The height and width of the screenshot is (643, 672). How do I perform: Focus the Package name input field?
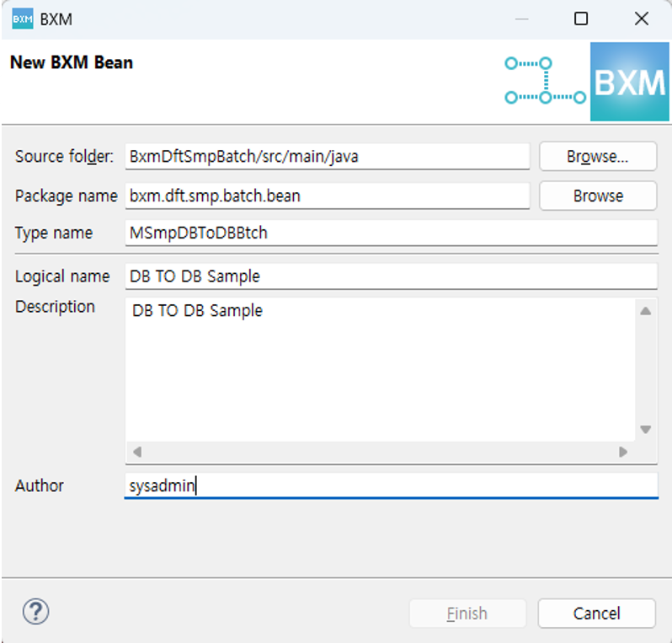tap(327, 196)
